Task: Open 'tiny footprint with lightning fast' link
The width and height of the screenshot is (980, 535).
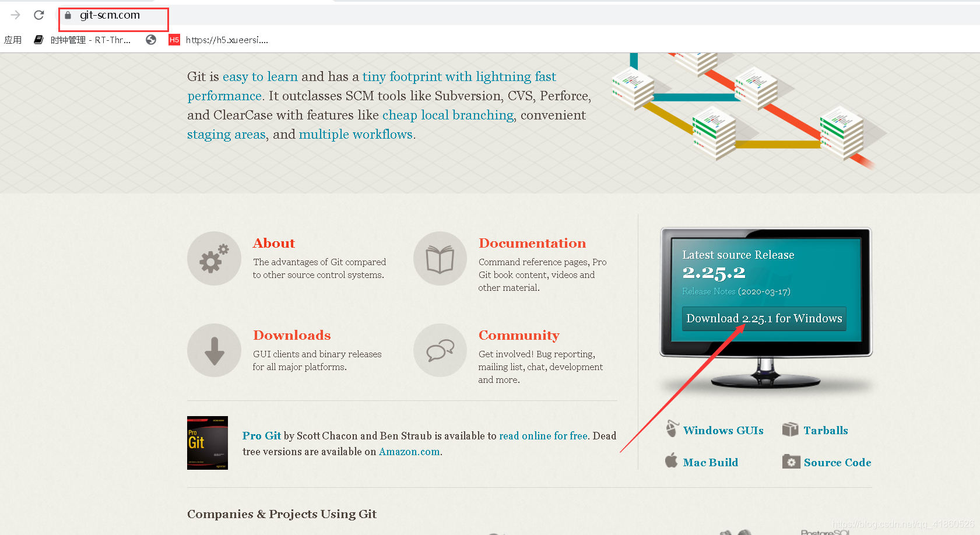Action: (459, 76)
